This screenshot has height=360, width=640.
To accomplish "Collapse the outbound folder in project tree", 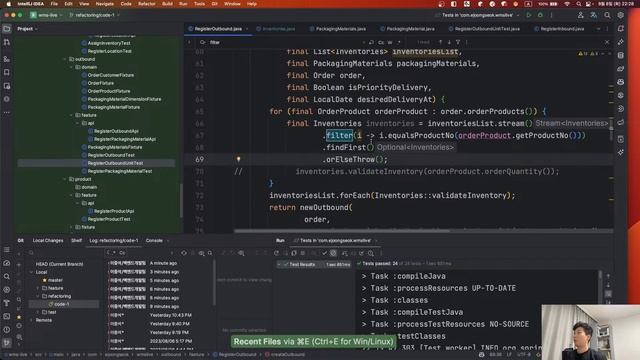I will point(65,59).
